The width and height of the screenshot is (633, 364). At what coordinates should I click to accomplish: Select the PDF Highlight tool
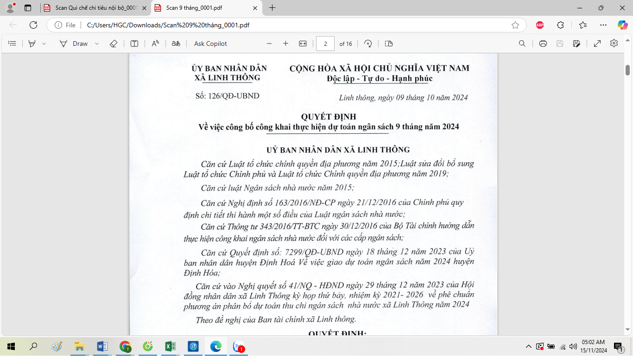click(x=32, y=44)
